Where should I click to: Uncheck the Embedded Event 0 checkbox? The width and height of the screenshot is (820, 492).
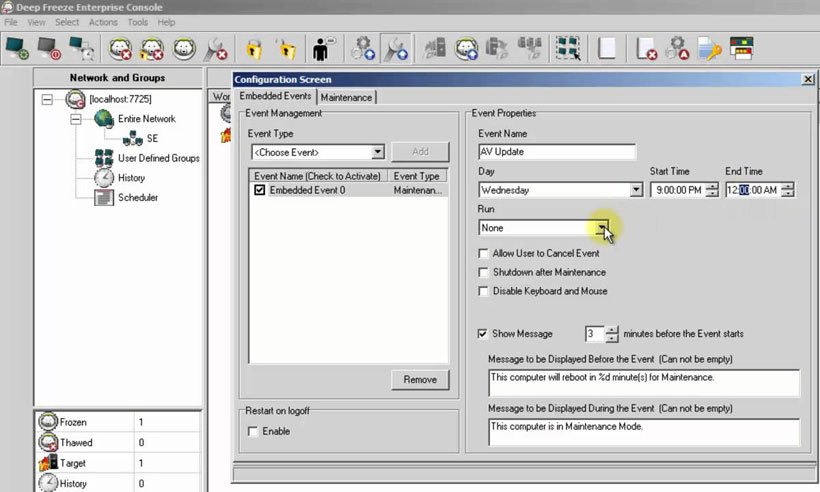tap(259, 190)
